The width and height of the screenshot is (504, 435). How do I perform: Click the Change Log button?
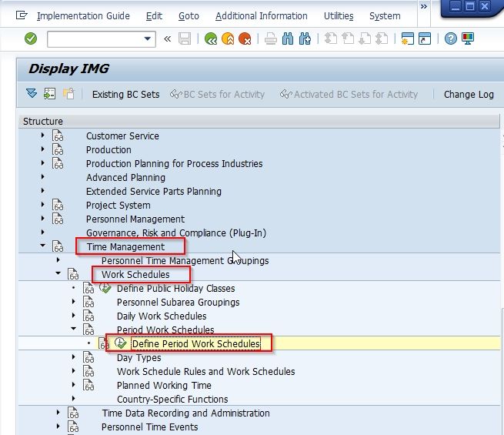(x=469, y=95)
